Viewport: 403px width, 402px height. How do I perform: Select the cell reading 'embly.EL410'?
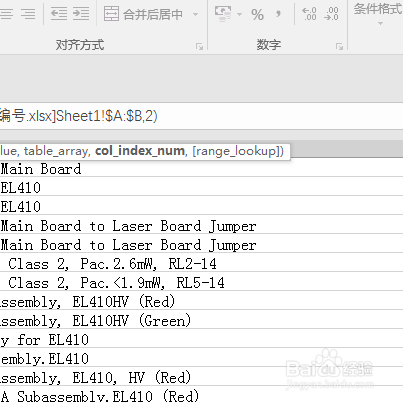coord(201,359)
